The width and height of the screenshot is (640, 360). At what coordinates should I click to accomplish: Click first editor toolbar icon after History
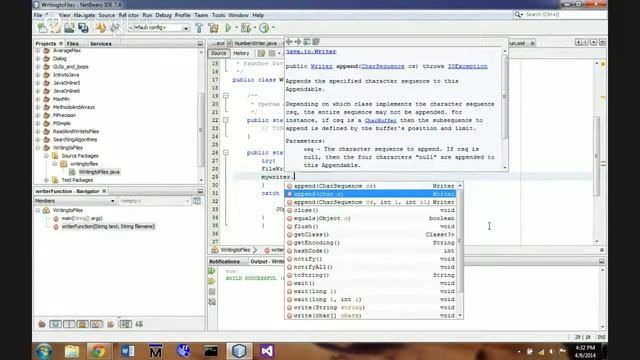pos(261,53)
